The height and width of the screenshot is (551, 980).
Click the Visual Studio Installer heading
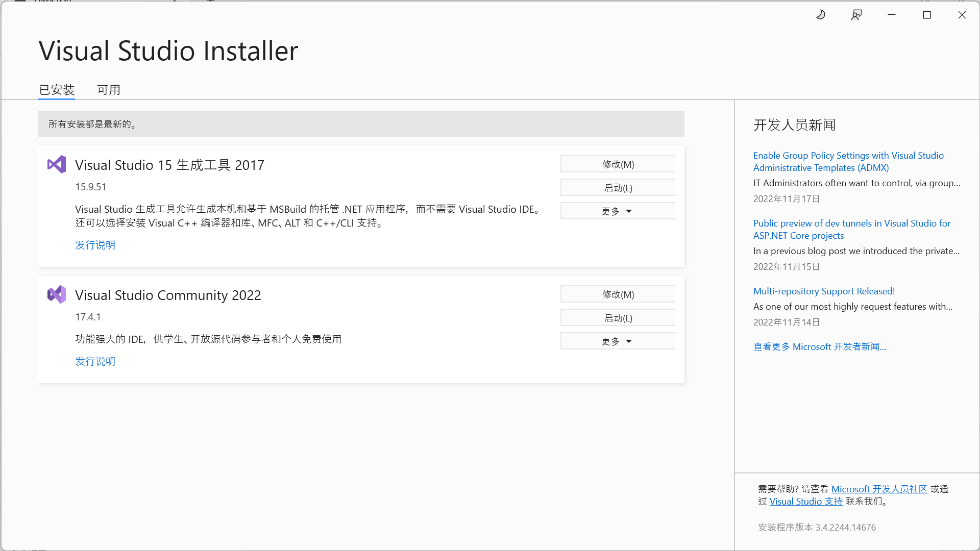tap(168, 51)
